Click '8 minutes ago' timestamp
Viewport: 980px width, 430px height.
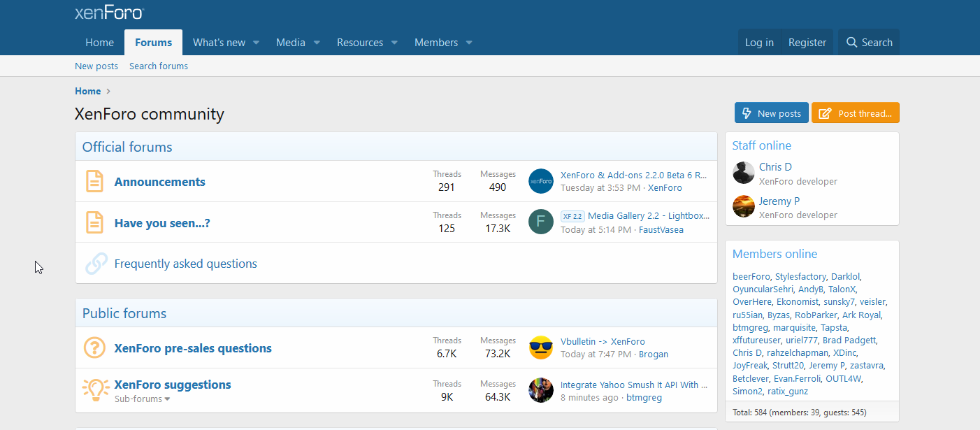tap(589, 397)
